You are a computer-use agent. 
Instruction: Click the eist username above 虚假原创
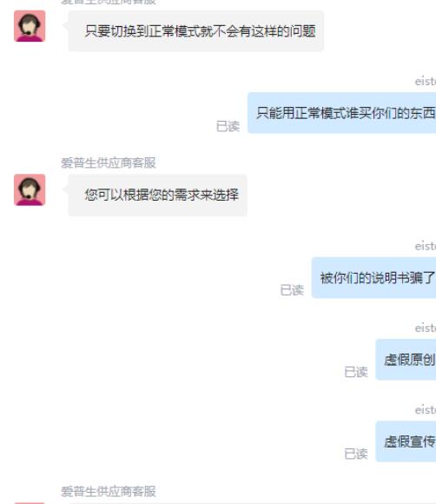point(426,328)
